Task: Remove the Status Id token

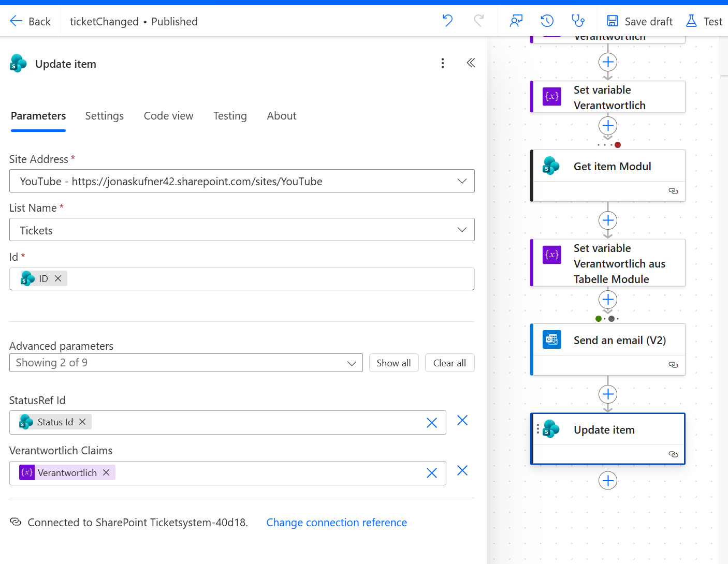Action: (x=82, y=422)
